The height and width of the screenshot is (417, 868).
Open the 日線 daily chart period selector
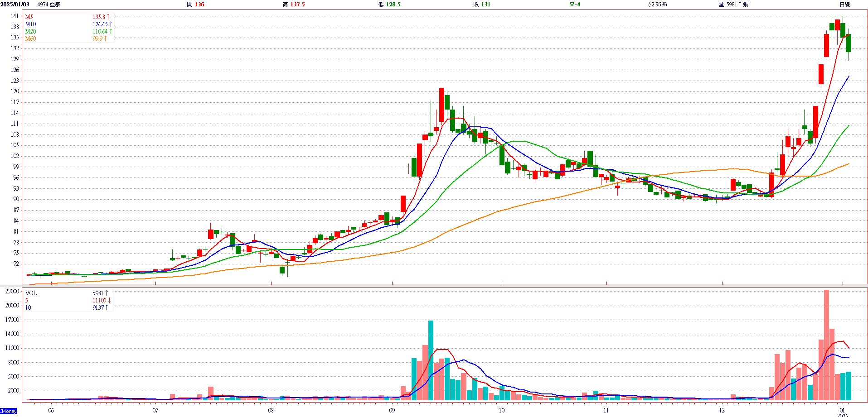click(x=844, y=5)
